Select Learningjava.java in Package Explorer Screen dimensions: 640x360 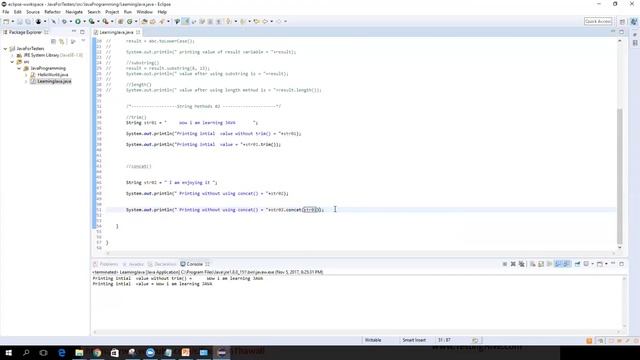tap(54, 81)
